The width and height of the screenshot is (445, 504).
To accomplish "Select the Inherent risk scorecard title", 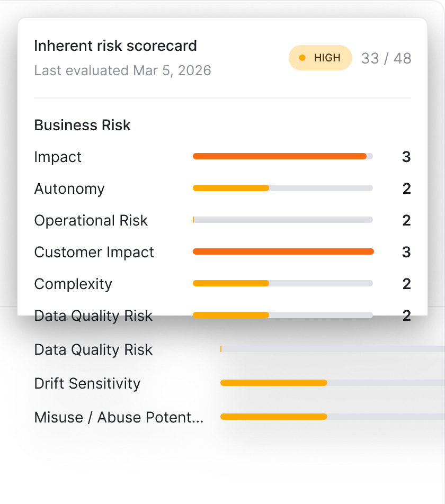I will pos(115,46).
